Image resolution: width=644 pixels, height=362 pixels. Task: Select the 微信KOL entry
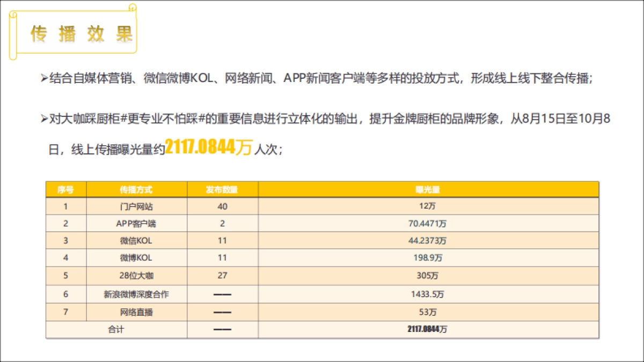136,241
